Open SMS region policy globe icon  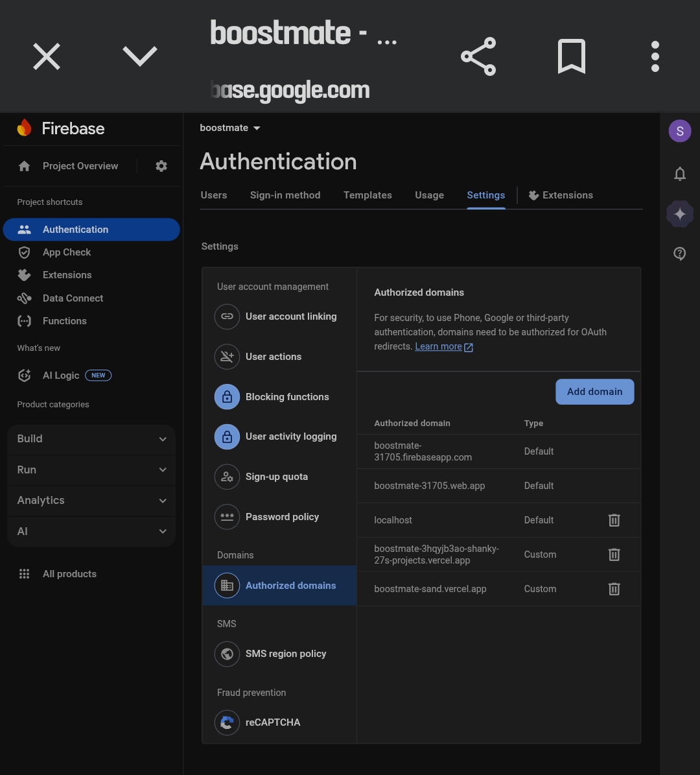coord(227,654)
